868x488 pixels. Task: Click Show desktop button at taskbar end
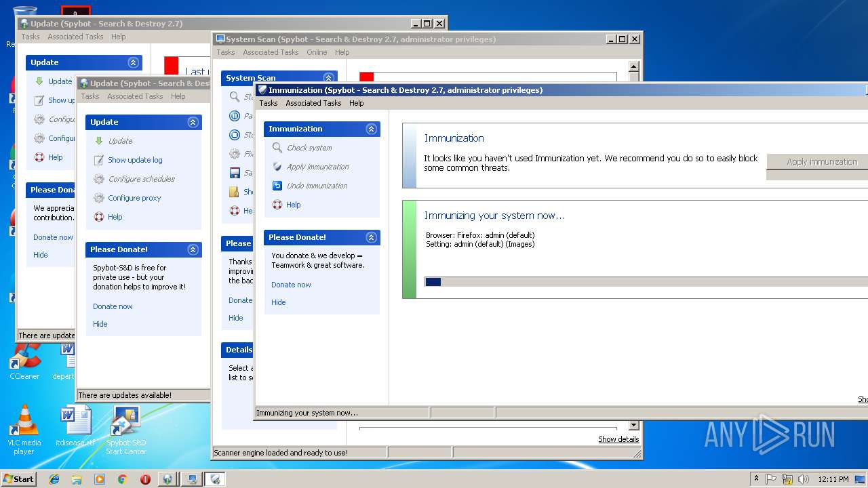[861, 479]
